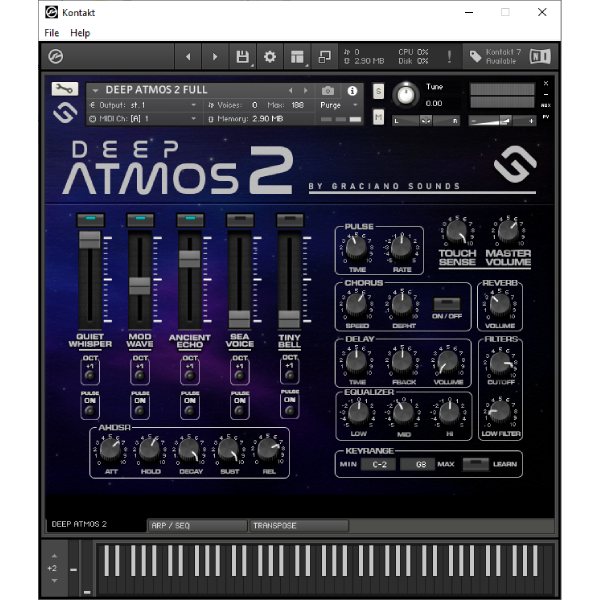Click the Mod Wave volume fader handle

(x=140, y=286)
